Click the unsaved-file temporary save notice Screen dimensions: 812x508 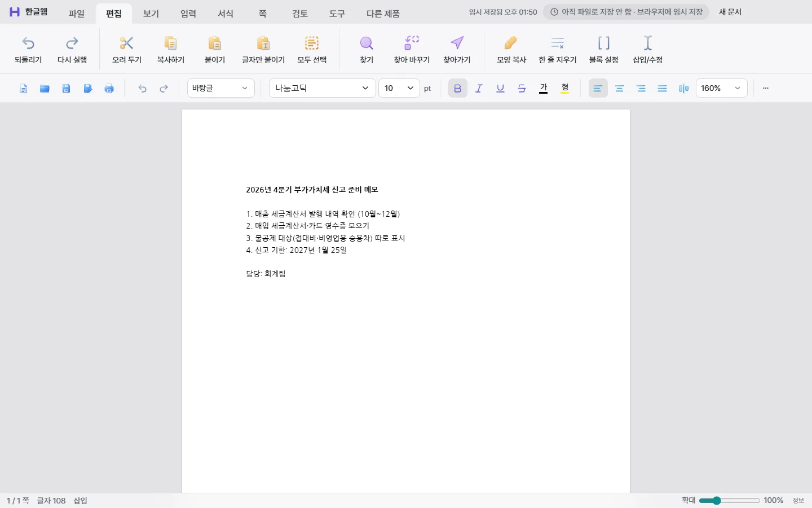point(626,12)
